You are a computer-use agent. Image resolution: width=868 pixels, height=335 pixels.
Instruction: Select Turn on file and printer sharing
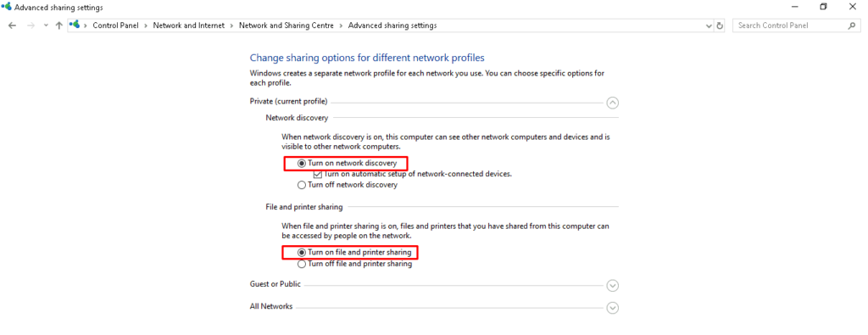(x=354, y=253)
